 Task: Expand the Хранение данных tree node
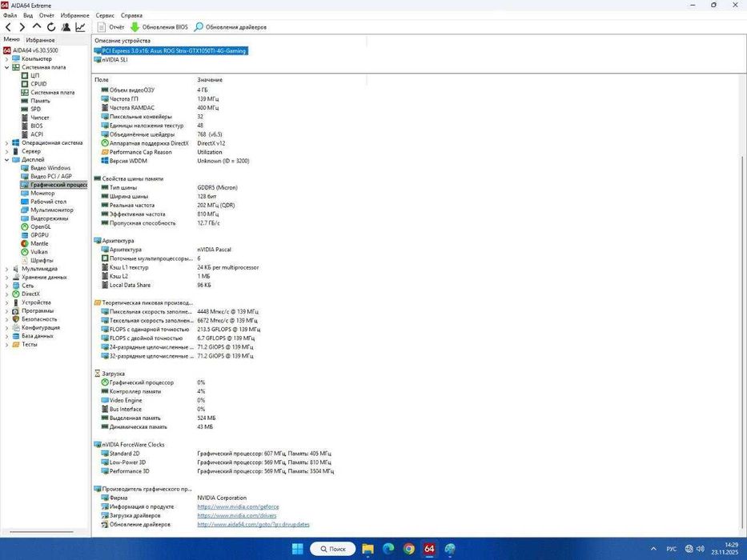[x=6, y=277]
